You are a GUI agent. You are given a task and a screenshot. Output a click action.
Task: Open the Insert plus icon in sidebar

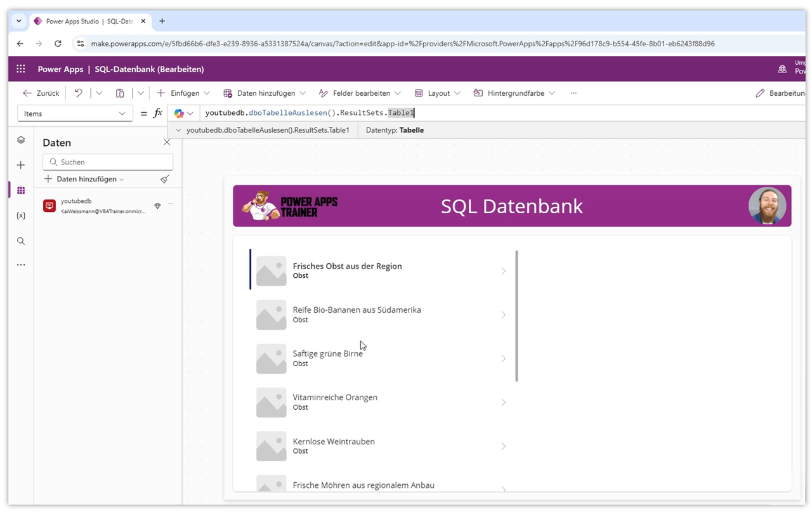[x=21, y=165]
